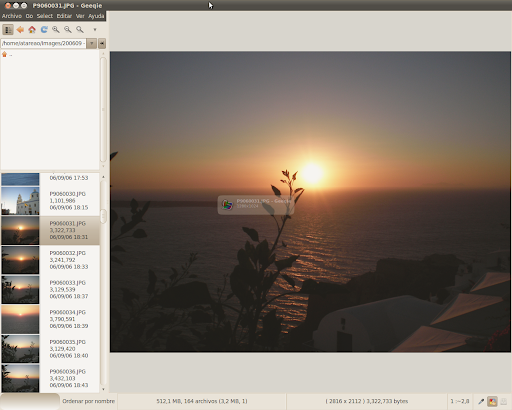Image resolution: width=512 pixels, height=410 pixels.
Task: Select the P9060032.JPG thumbnail
Action: pyautogui.click(x=20, y=260)
